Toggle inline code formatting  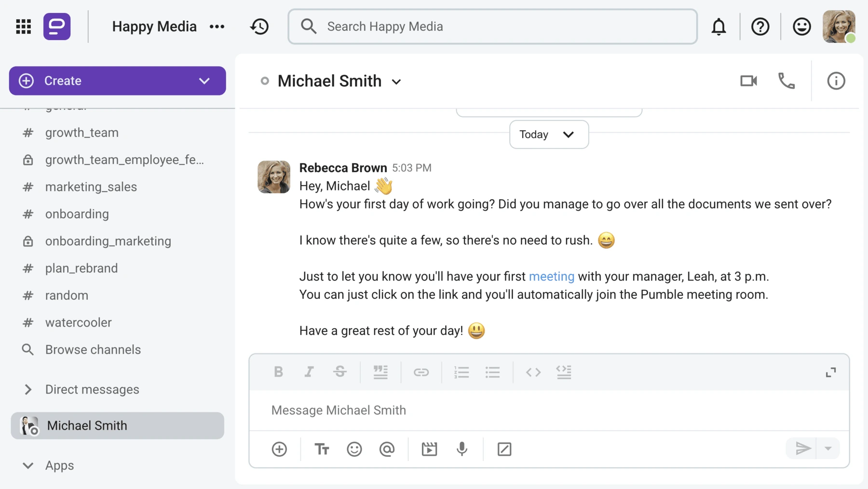tap(533, 372)
